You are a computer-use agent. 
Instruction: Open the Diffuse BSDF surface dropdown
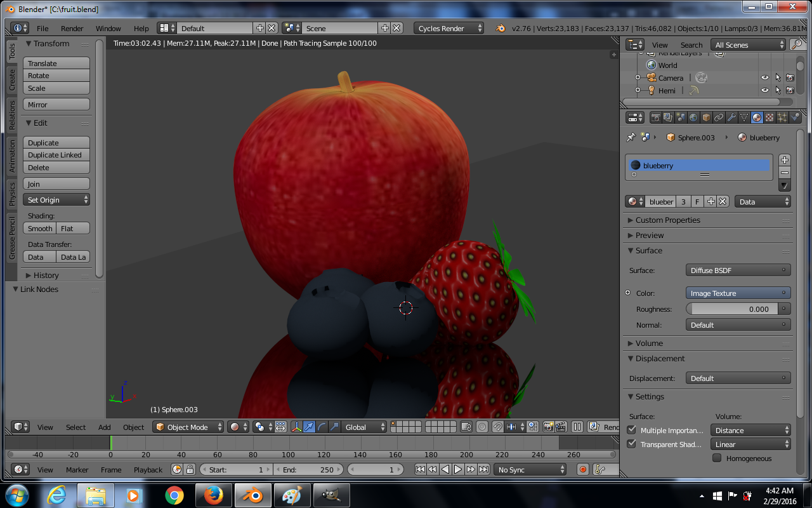click(738, 270)
